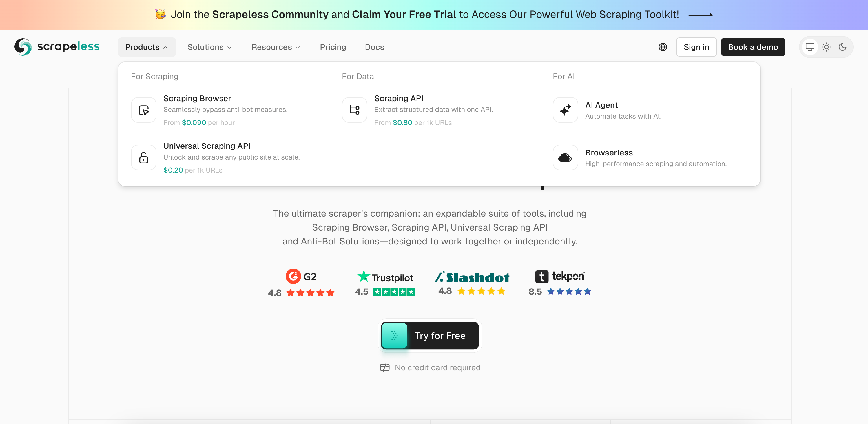Click the Universal Scraping API lock icon
The width and height of the screenshot is (868, 424).
click(143, 157)
